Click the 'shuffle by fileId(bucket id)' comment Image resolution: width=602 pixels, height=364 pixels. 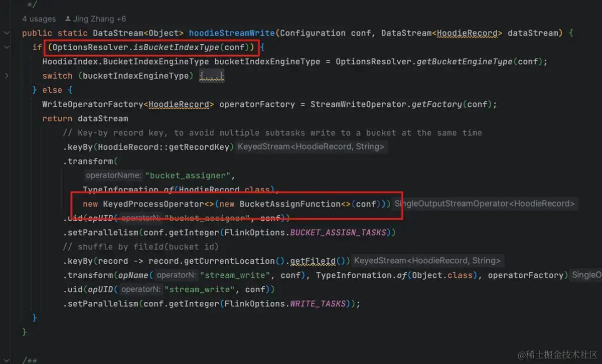click(141, 247)
